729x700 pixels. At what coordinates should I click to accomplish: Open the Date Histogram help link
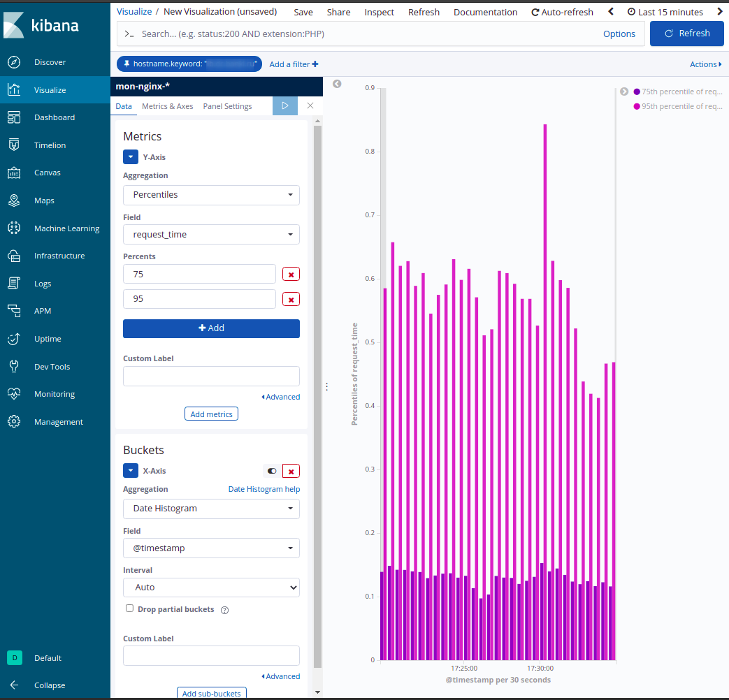point(264,489)
